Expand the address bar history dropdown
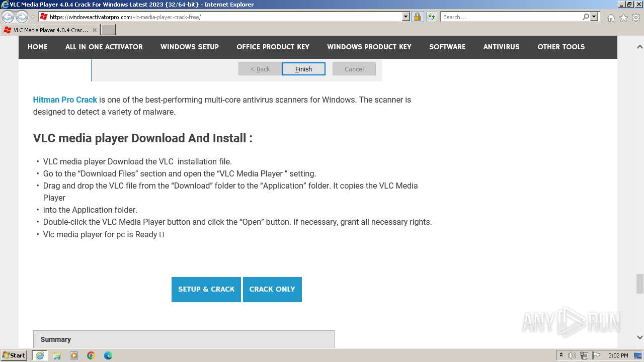644x362 pixels. (x=406, y=17)
